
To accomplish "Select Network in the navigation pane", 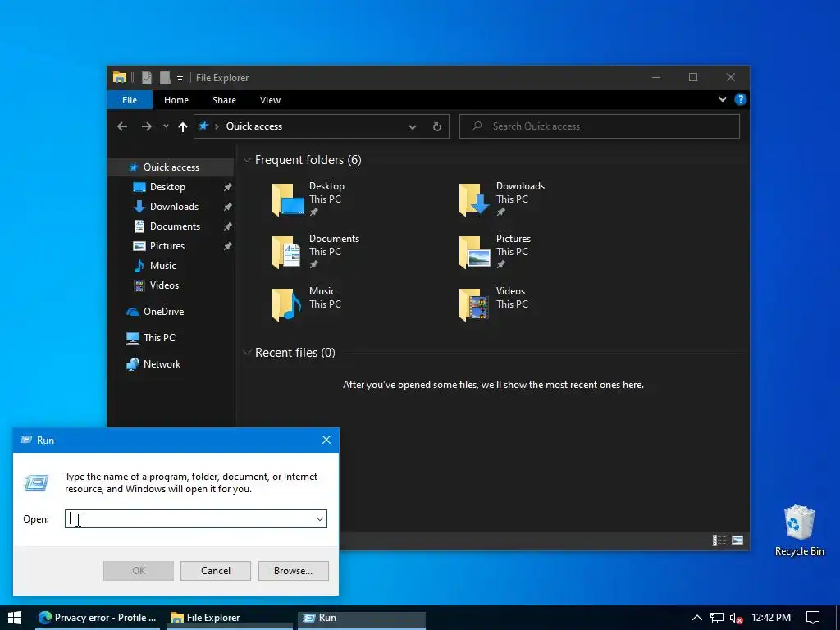I will click(x=162, y=364).
